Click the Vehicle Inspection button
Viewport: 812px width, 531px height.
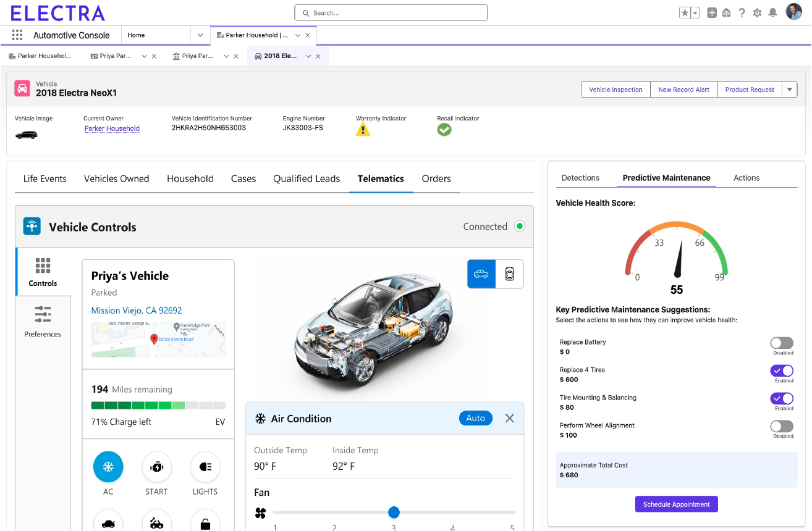(x=615, y=90)
